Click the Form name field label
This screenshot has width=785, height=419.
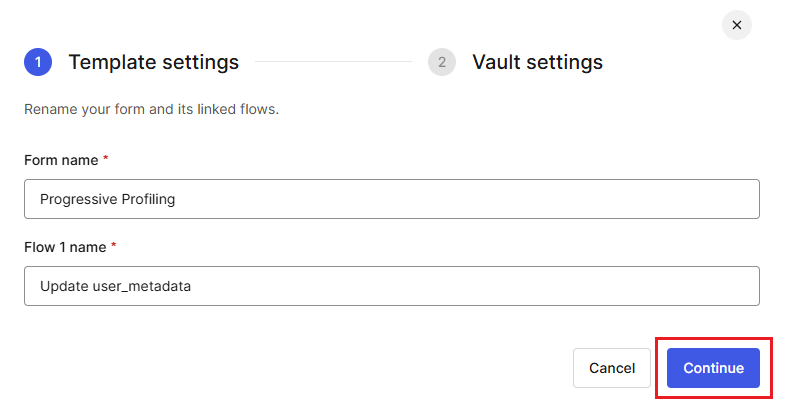61,160
